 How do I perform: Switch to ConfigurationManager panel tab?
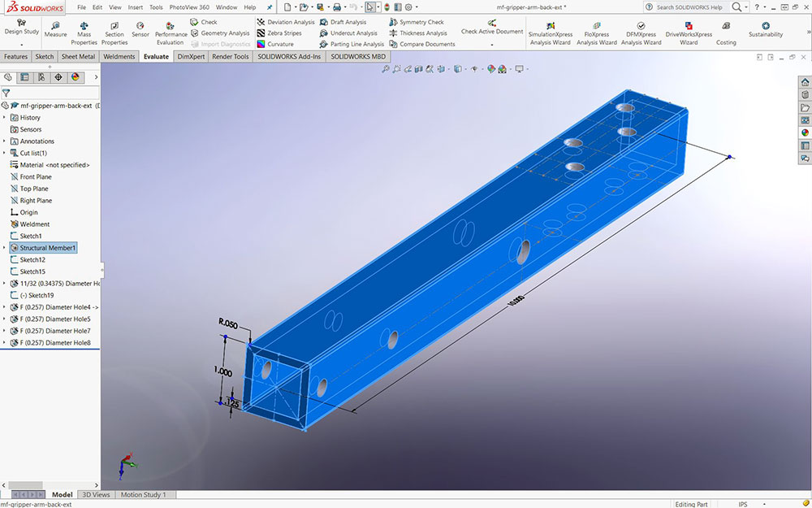click(x=41, y=77)
